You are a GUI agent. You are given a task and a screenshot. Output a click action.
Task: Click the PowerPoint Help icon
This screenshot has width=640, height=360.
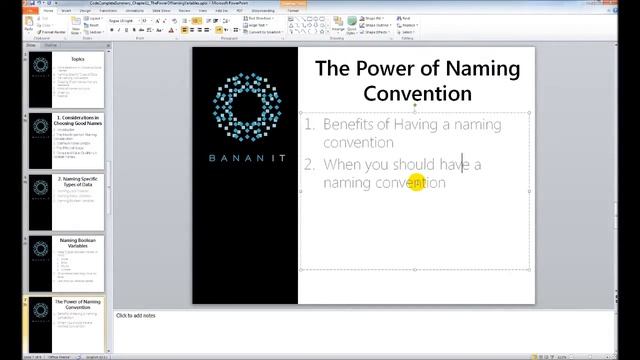click(x=615, y=11)
